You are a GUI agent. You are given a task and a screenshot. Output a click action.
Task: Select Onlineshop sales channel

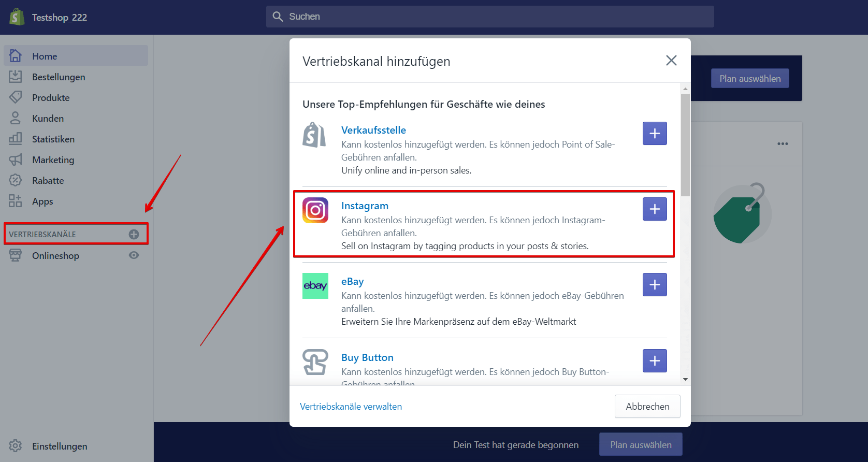55,255
